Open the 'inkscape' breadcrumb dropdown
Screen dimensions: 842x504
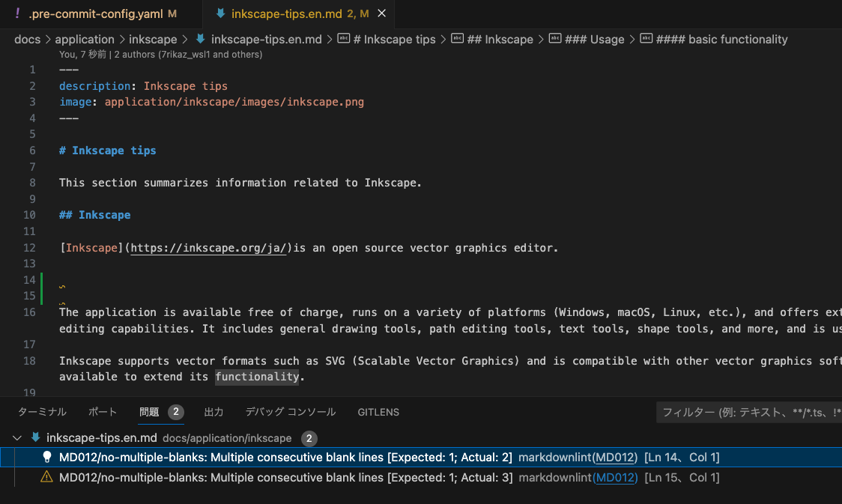click(x=153, y=39)
